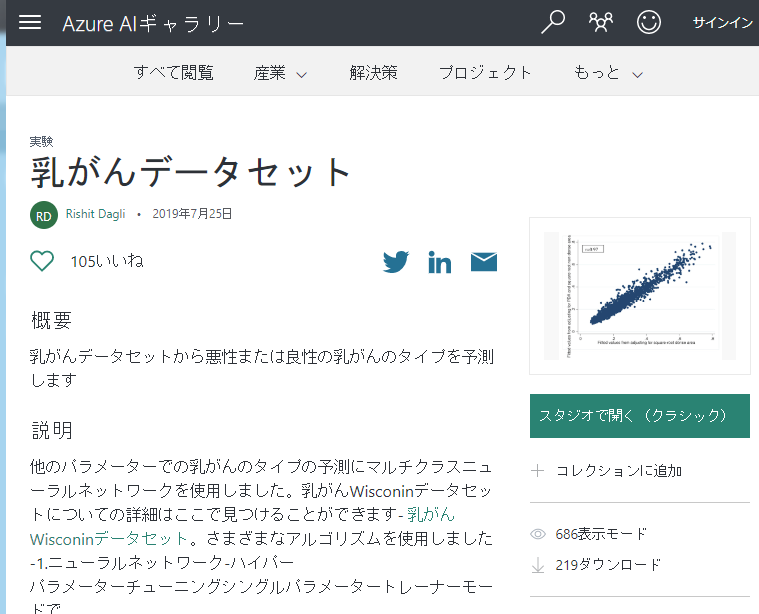Expand the 産業 dropdown menu

point(280,74)
